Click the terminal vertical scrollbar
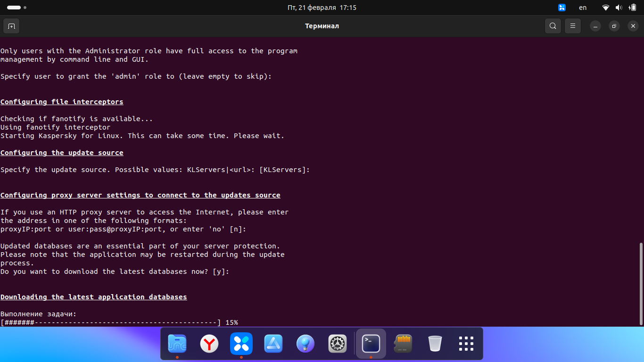 tap(641, 284)
